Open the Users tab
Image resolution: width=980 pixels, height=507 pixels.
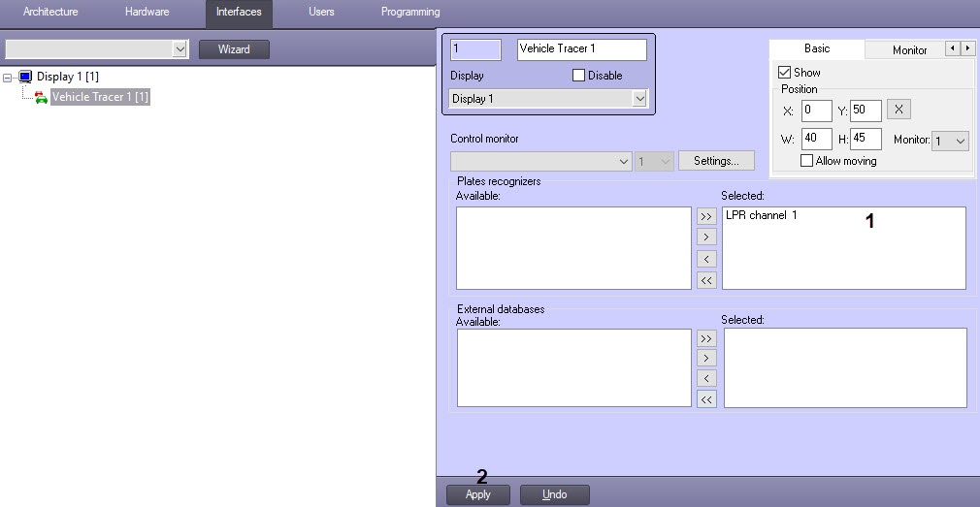321,12
